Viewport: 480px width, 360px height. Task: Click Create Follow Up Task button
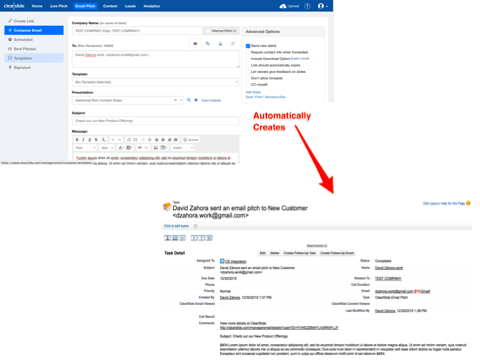(299, 253)
